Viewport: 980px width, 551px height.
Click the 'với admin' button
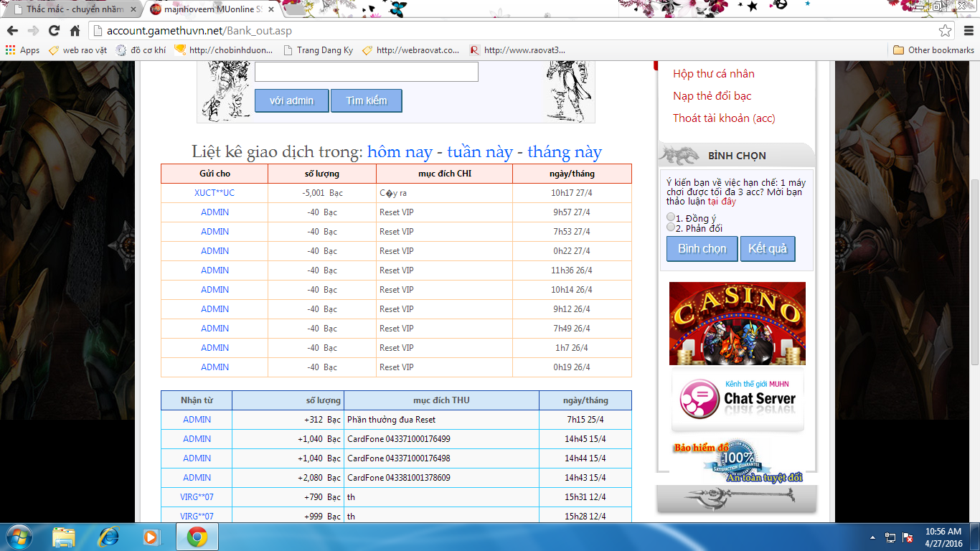point(292,100)
